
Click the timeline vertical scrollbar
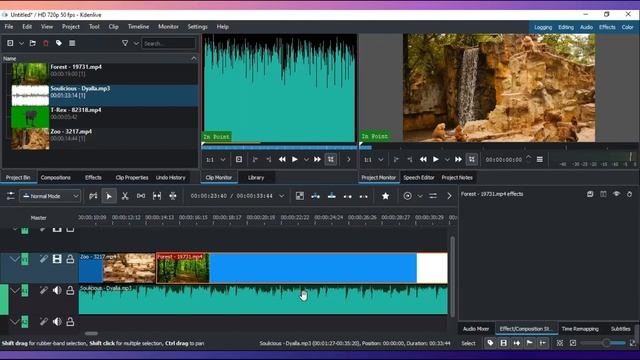click(x=452, y=276)
